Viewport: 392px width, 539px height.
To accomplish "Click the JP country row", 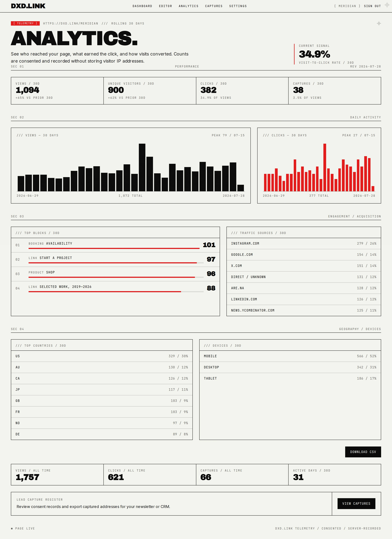I will [x=102, y=390].
